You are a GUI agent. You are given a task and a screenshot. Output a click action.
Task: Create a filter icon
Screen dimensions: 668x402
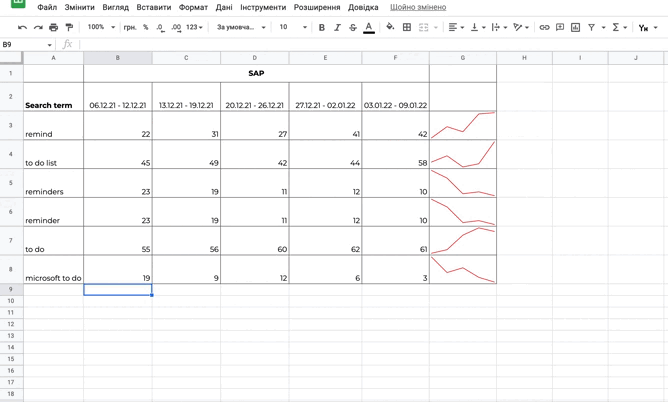591,27
